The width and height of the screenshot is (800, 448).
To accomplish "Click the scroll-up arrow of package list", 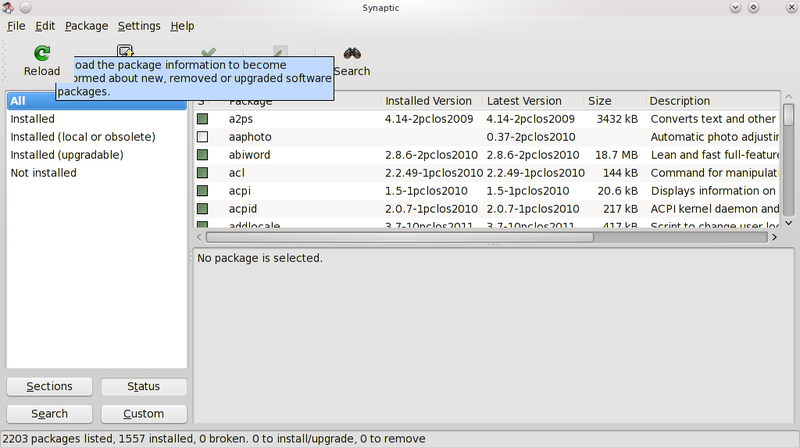I will (x=789, y=97).
